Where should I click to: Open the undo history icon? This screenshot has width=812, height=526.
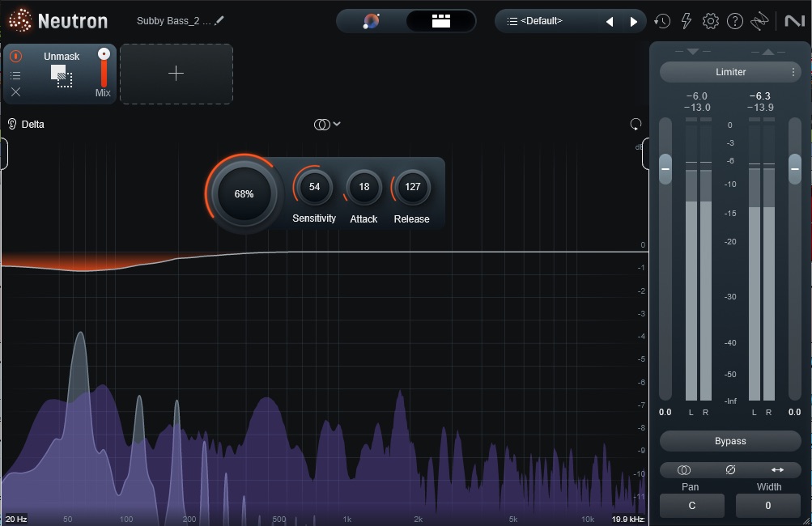[x=661, y=21]
